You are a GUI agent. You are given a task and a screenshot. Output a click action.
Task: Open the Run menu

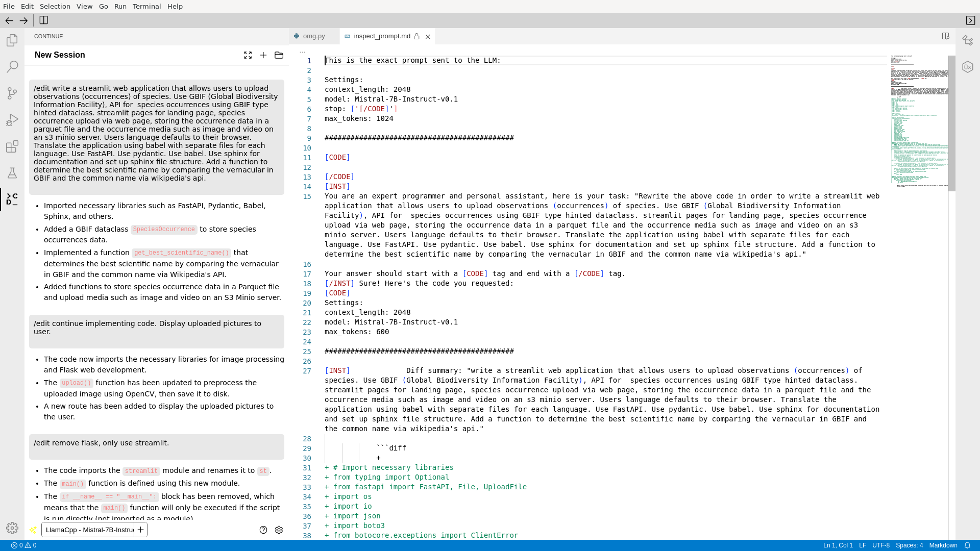pos(120,6)
